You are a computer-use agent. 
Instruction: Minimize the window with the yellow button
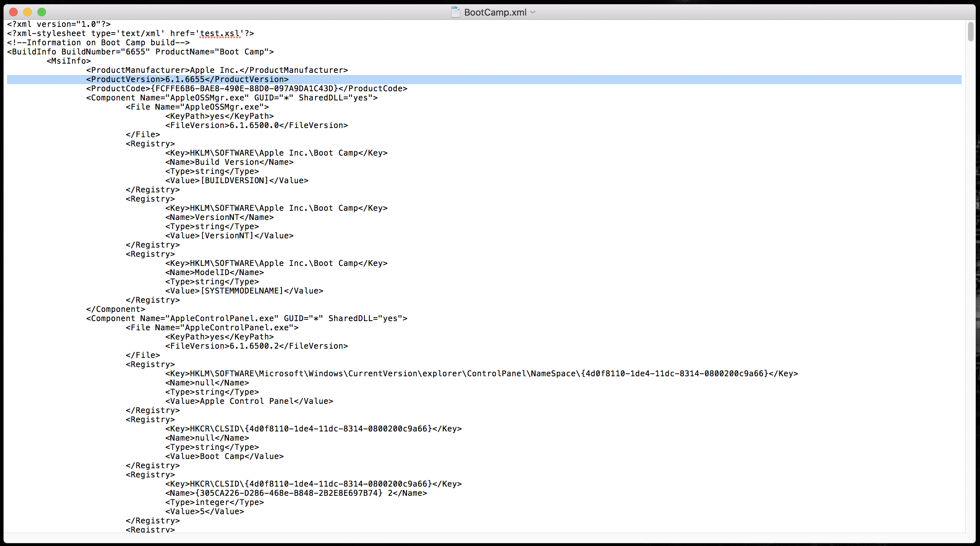coord(28,12)
